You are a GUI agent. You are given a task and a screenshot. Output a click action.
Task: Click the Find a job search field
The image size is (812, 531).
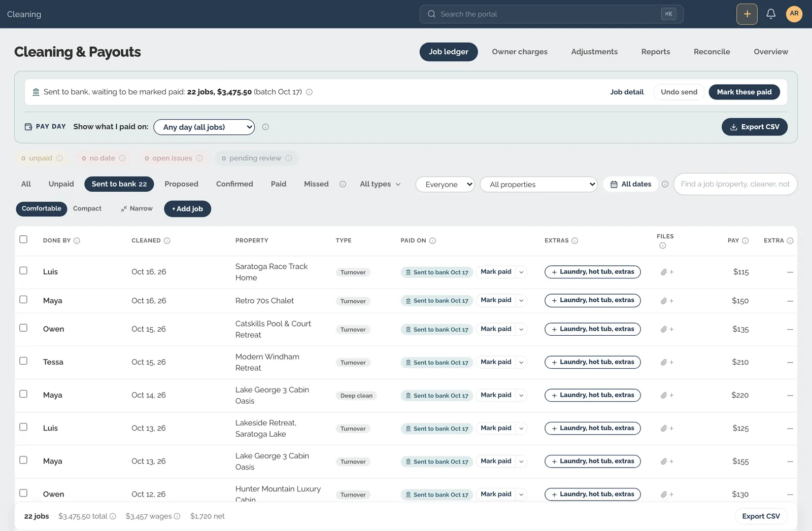735,184
